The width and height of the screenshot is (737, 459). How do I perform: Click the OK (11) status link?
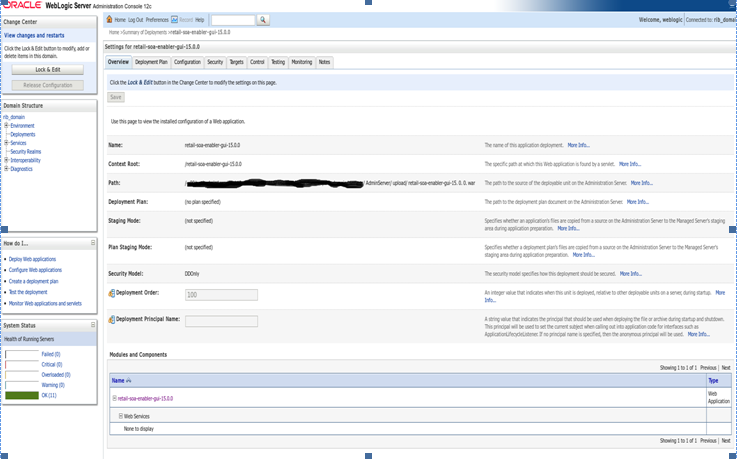[x=49, y=395]
